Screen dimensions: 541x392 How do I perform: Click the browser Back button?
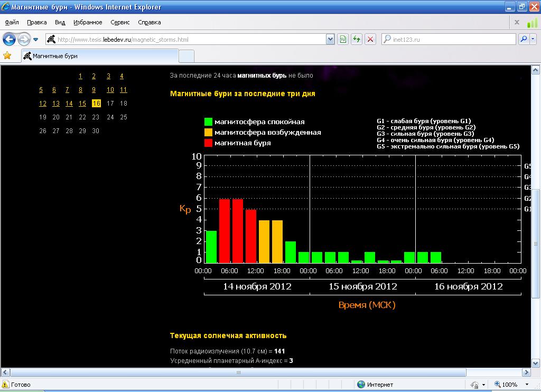point(9,40)
